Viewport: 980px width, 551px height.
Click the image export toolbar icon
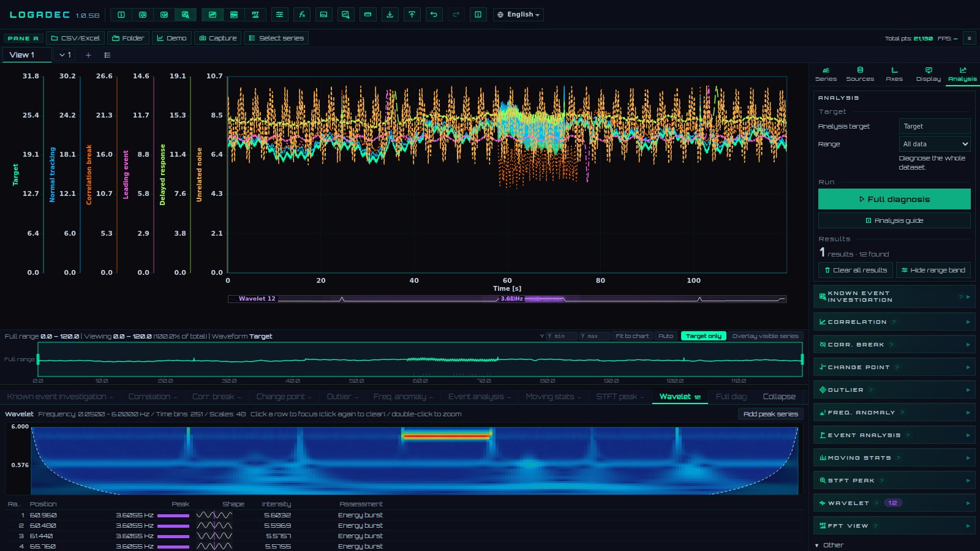[324, 15]
